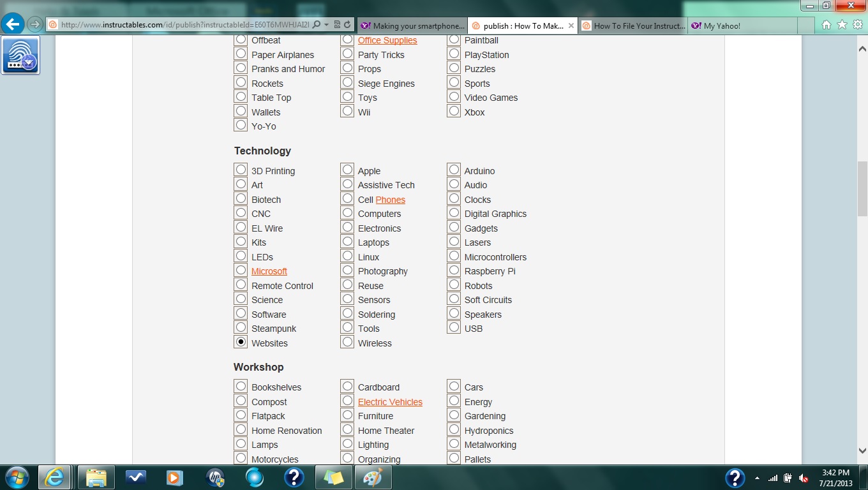Go back with the browser Back arrow
Viewport: 868px width, 490px height.
[13, 24]
